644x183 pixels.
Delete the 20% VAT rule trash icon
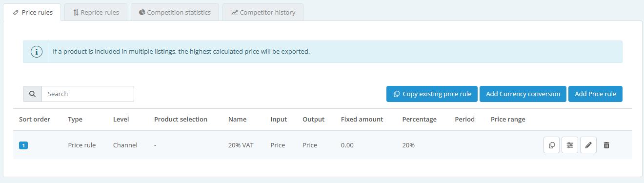[x=606, y=145]
